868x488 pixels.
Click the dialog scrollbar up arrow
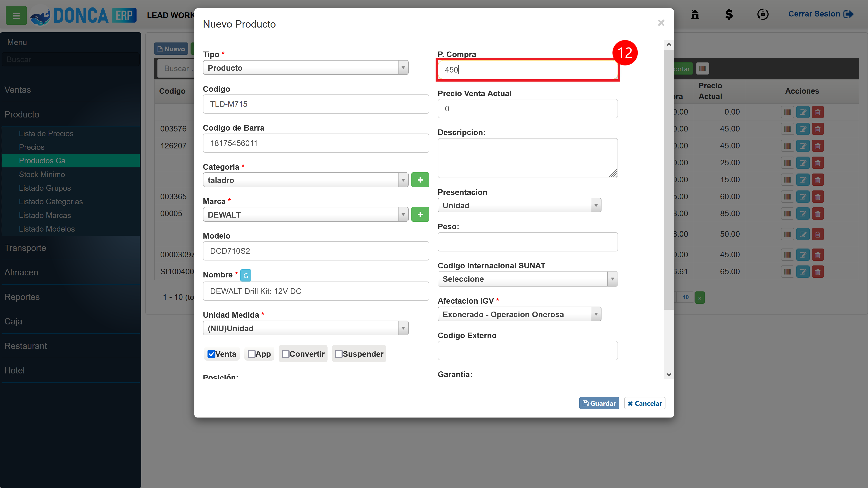[669, 45]
